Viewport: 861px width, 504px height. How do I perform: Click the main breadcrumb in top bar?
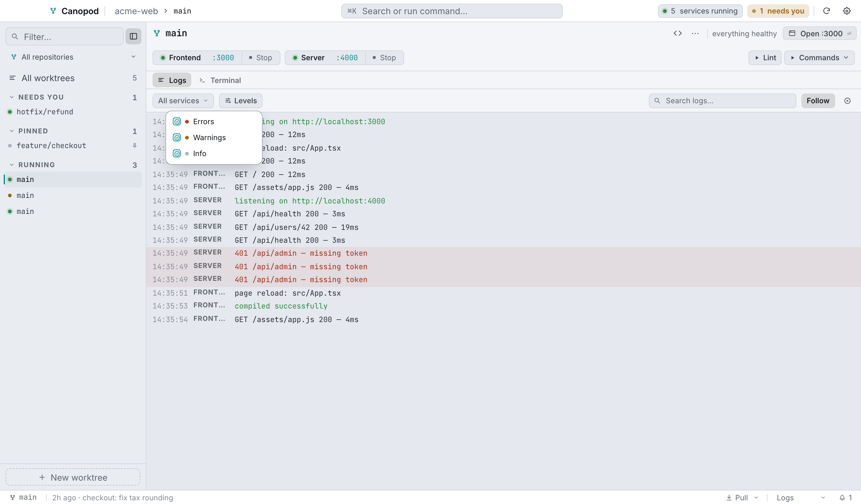pos(182,11)
